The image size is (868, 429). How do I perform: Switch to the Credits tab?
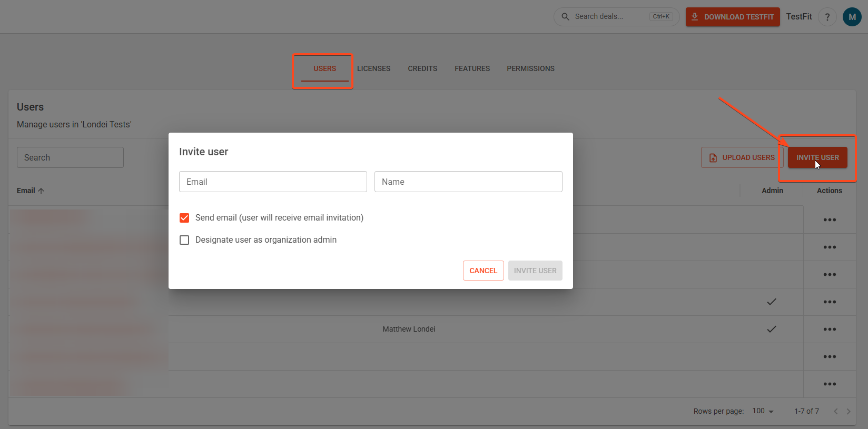422,69
